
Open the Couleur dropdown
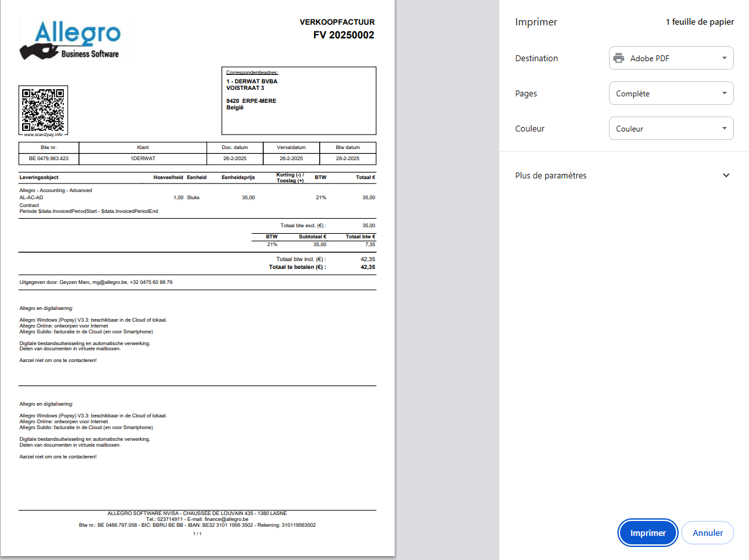671,129
